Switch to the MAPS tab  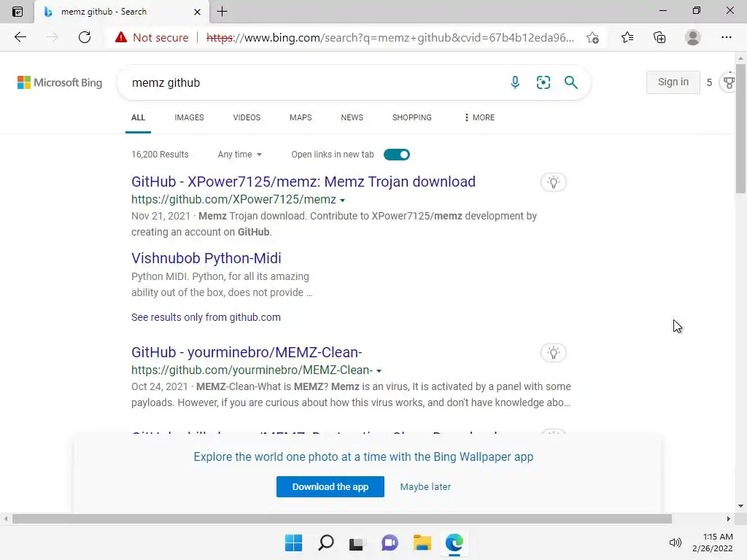tap(301, 117)
